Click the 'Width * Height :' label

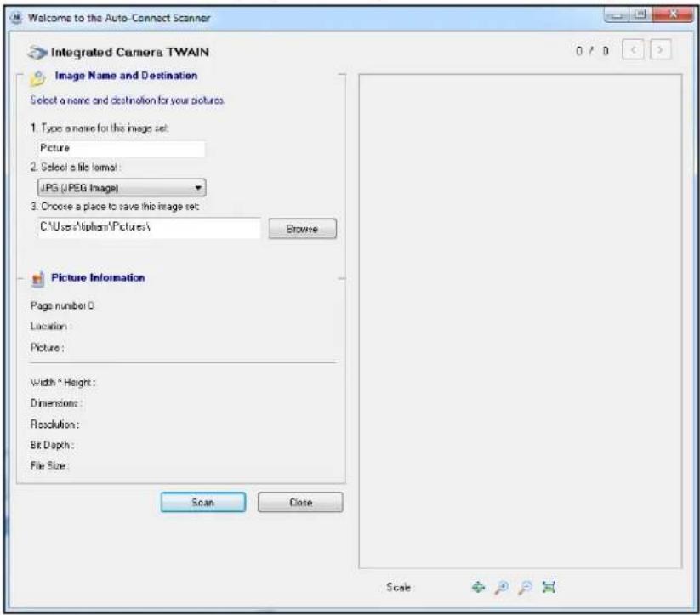pyautogui.click(x=62, y=383)
